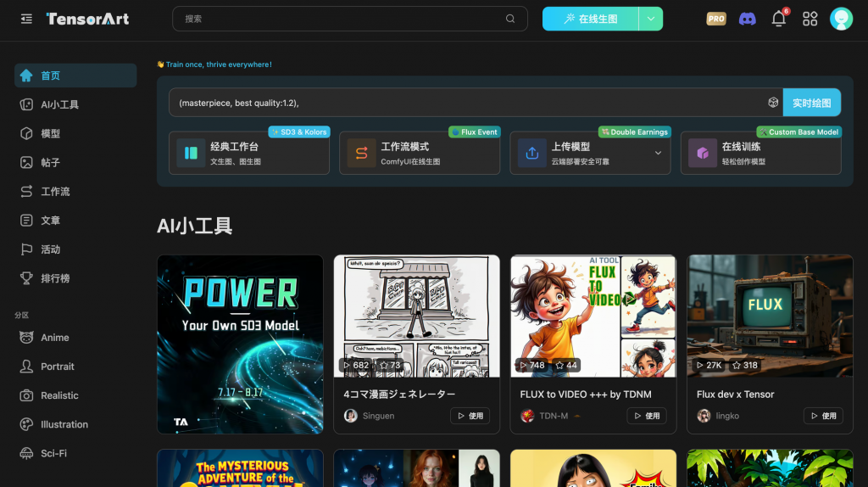Click the 实时绘图 button
Screen dimensions: 868x487
pos(811,103)
